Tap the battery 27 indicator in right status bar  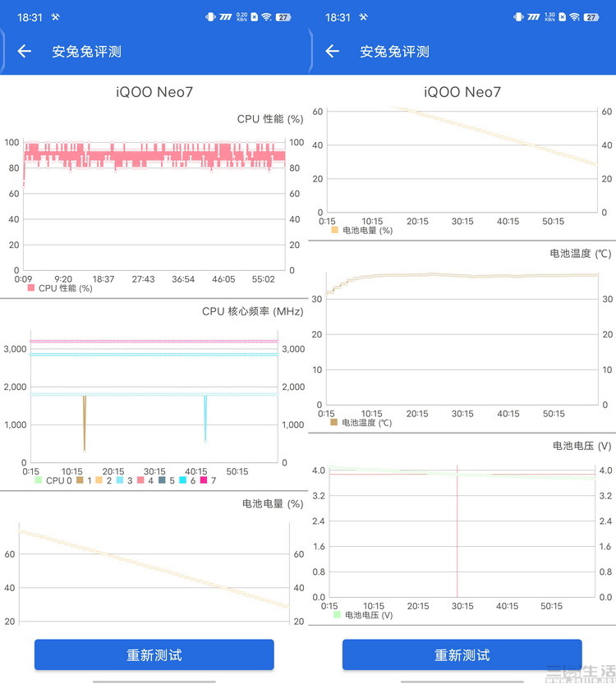click(x=591, y=17)
